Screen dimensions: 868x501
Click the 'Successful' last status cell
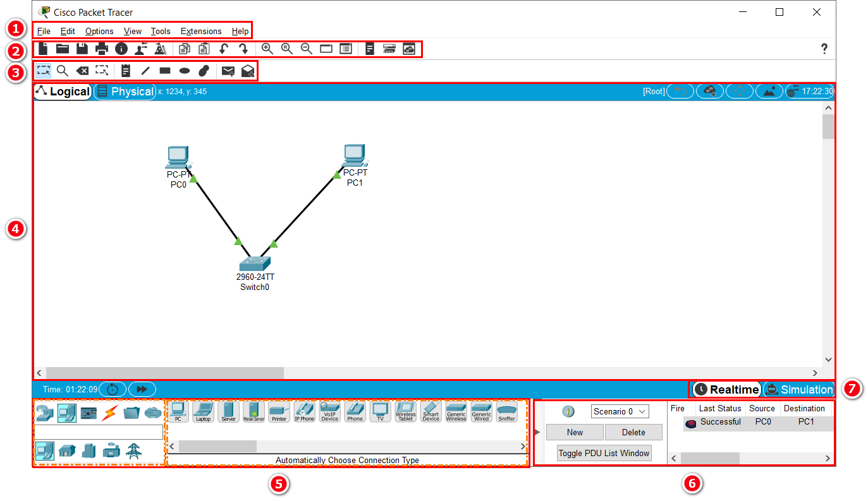click(720, 421)
